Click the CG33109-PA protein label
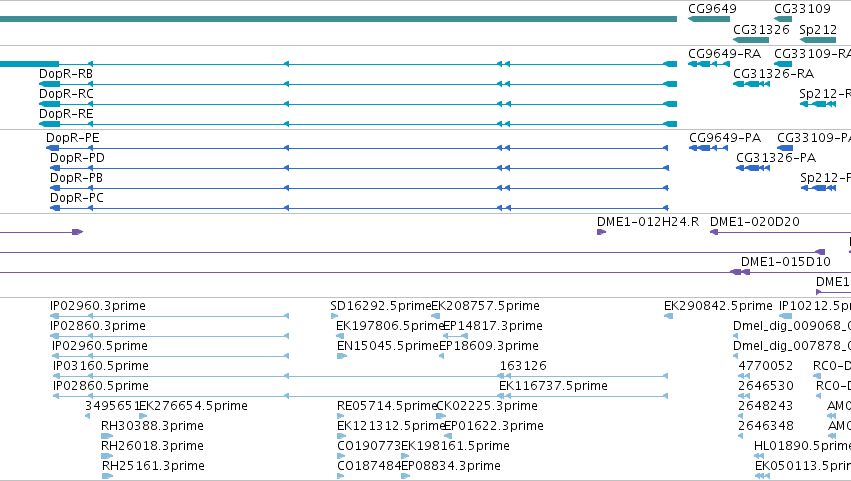The width and height of the screenshot is (851, 481). (x=814, y=138)
